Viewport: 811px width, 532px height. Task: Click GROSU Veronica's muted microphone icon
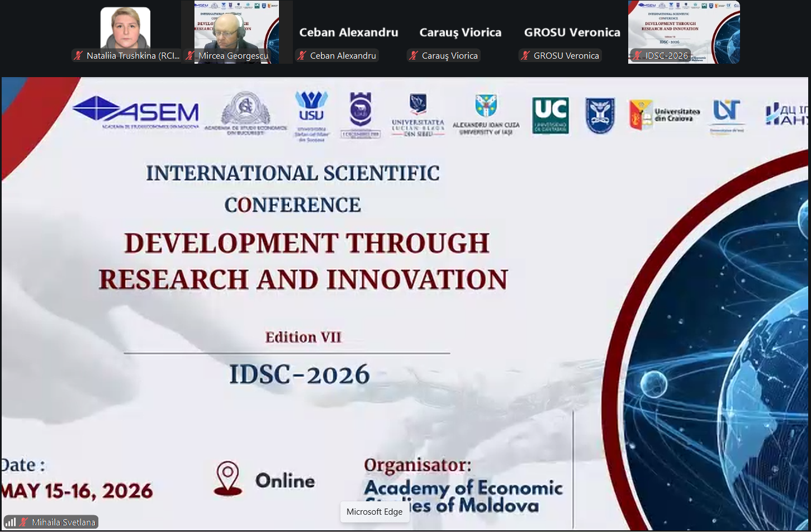[525, 55]
